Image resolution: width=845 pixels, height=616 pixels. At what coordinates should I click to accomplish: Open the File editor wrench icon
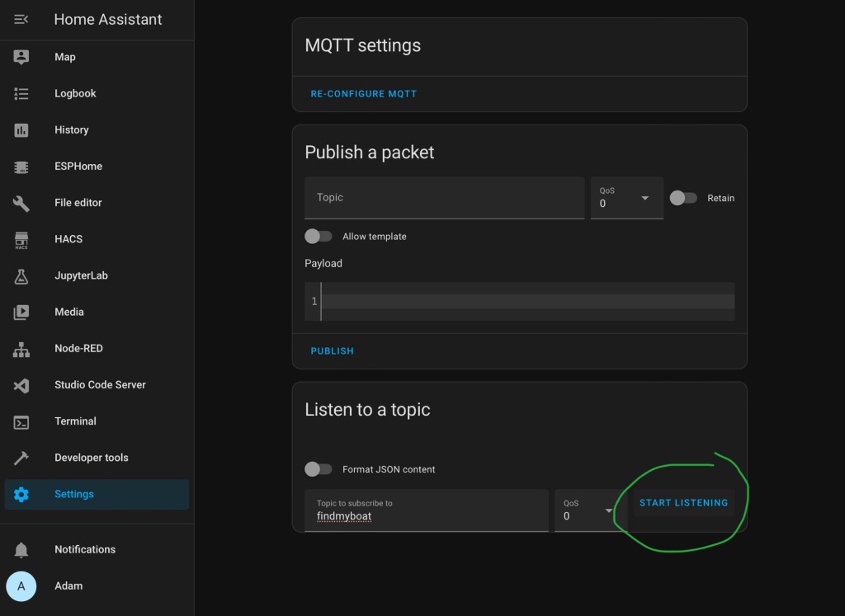[22, 202]
